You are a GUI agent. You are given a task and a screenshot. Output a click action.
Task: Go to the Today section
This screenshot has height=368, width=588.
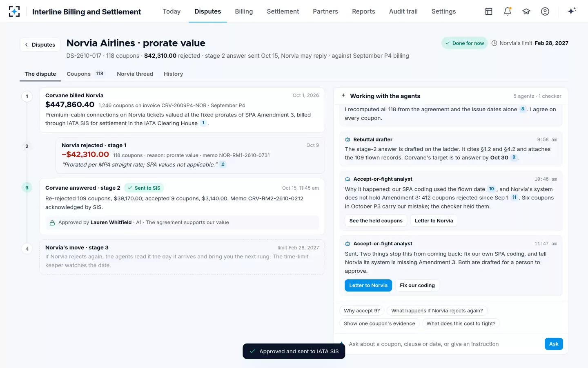171,11
